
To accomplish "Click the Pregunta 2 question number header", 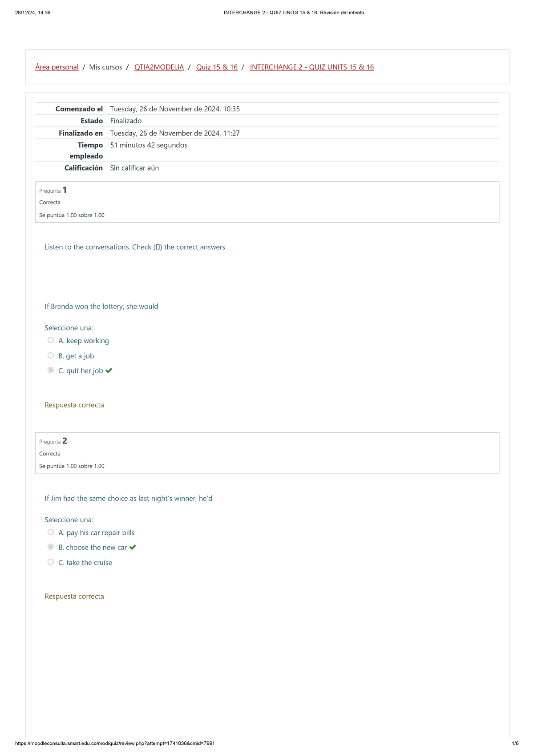I will (x=53, y=441).
